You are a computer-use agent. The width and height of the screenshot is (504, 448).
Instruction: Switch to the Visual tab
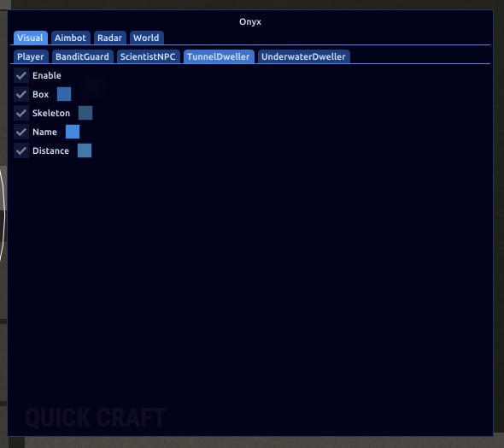tap(31, 38)
